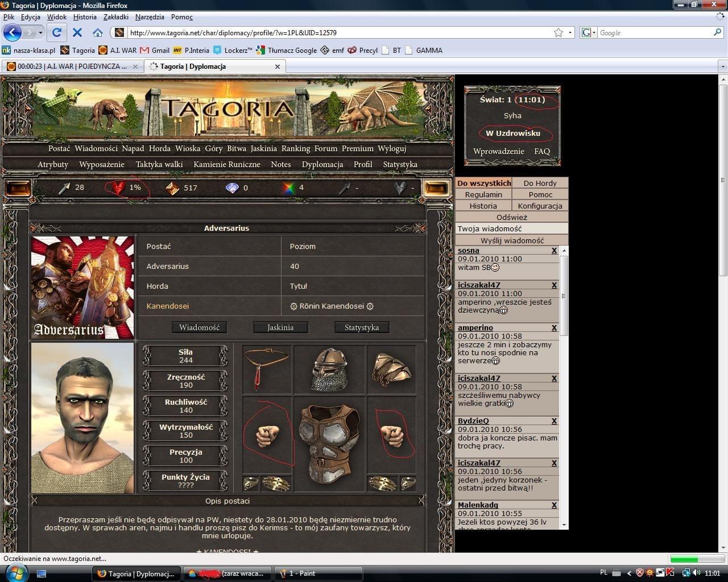Screen dimensions: 728x582
Task: Open the Kanendosei horde link
Action: click(x=167, y=306)
